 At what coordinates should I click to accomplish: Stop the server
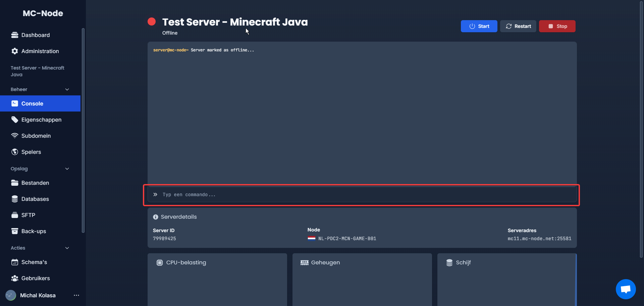pyautogui.click(x=557, y=26)
